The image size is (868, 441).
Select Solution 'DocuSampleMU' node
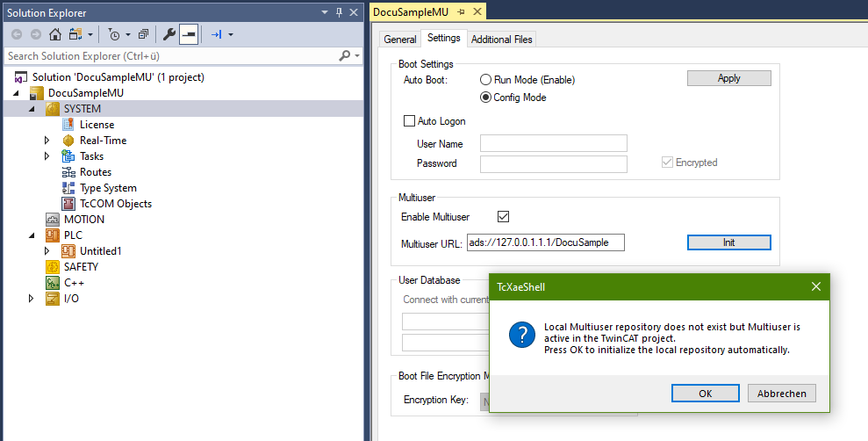click(118, 77)
